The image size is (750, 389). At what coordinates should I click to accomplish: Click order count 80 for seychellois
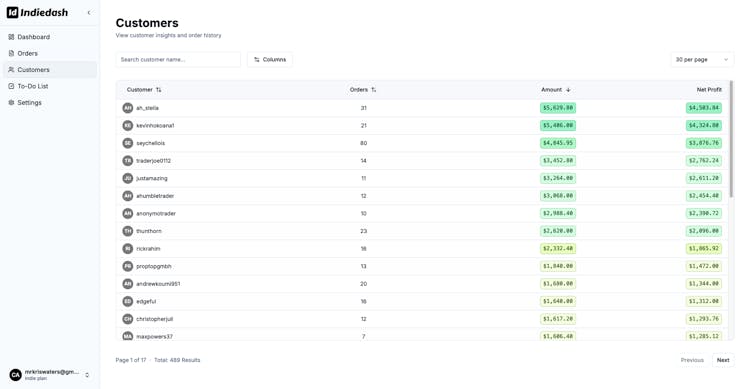coord(364,143)
